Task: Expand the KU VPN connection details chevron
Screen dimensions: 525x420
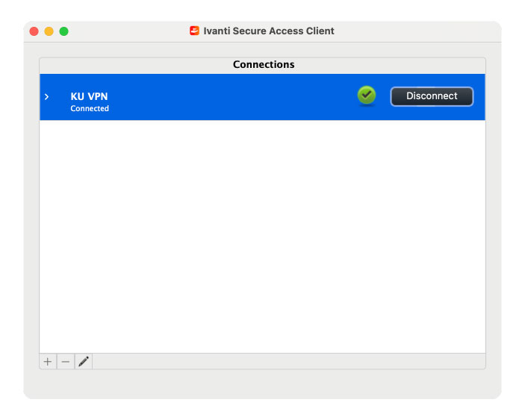Action: click(47, 97)
